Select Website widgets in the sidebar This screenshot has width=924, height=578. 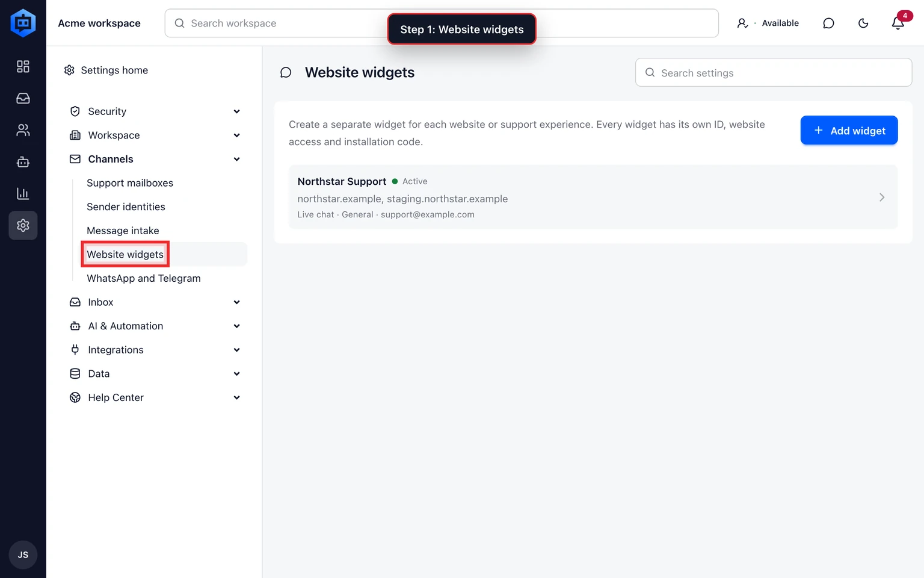pos(125,254)
